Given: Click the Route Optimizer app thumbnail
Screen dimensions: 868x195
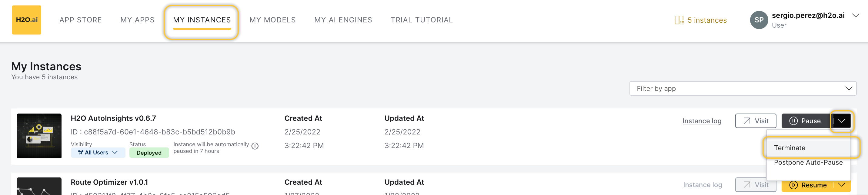Looking at the screenshot, I should tap(39, 186).
